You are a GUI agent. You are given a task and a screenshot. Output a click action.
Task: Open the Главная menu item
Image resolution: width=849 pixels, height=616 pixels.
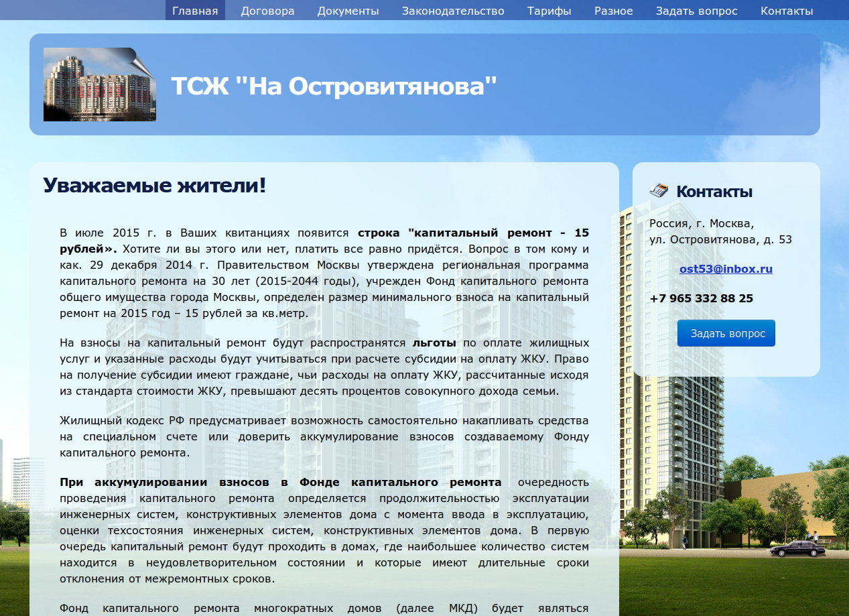click(x=195, y=11)
